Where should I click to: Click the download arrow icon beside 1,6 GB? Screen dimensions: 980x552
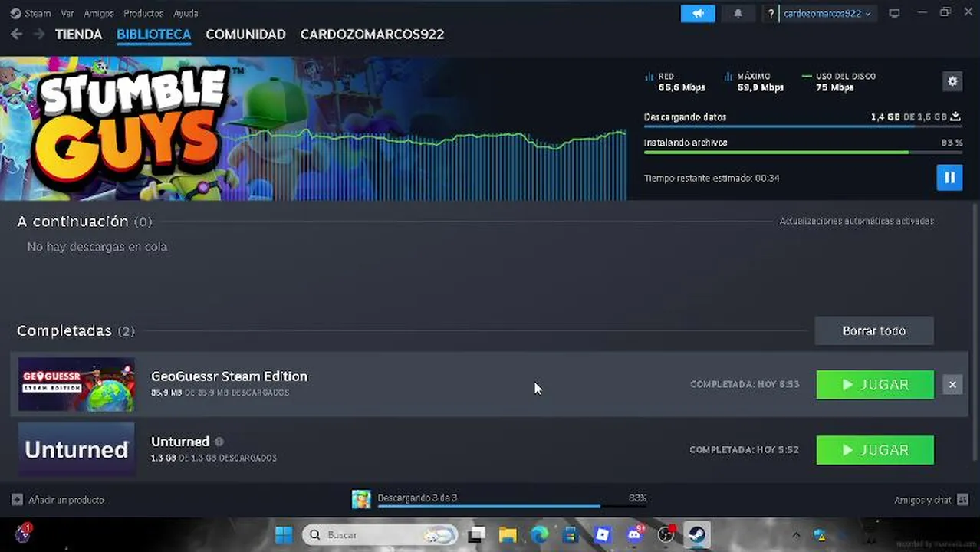955,117
